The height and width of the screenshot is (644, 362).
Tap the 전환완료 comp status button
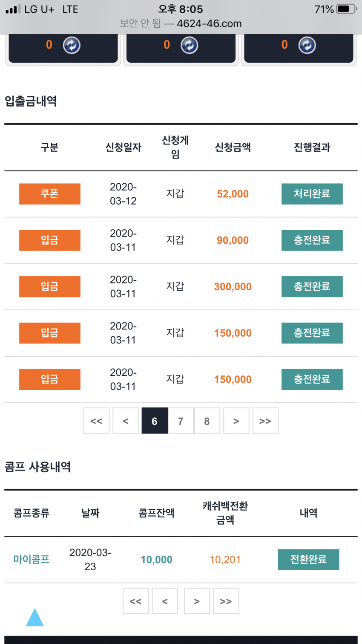[x=309, y=560]
